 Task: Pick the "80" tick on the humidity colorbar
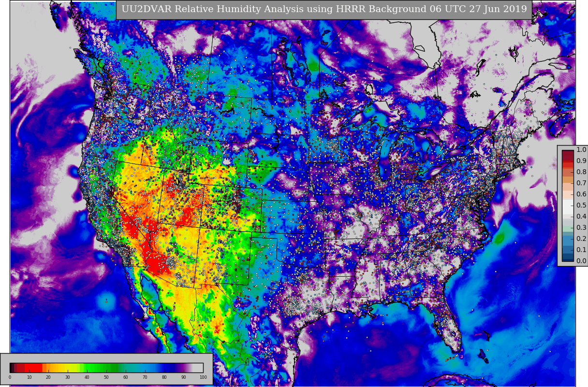point(164,377)
